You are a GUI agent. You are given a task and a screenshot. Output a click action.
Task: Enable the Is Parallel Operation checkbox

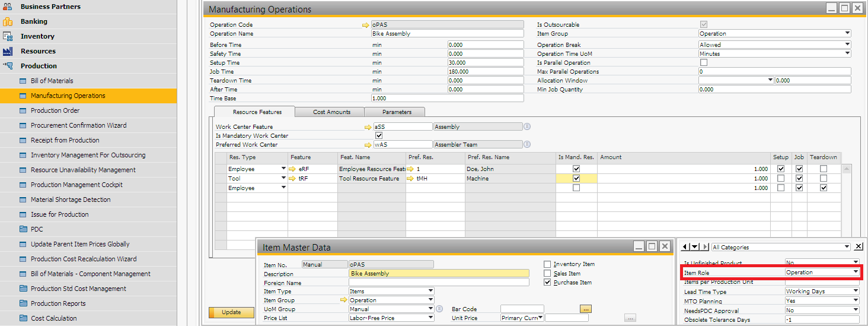coord(703,62)
